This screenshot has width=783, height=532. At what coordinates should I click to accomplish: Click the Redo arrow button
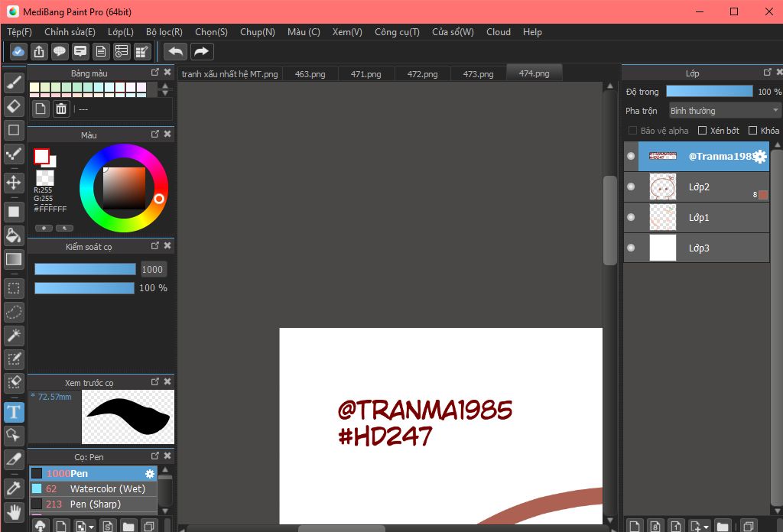(x=202, y=51)
